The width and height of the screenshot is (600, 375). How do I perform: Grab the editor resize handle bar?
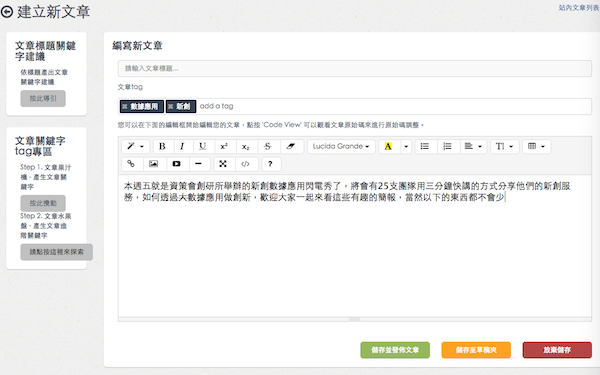pyautogui.click(x=354, y=319)
